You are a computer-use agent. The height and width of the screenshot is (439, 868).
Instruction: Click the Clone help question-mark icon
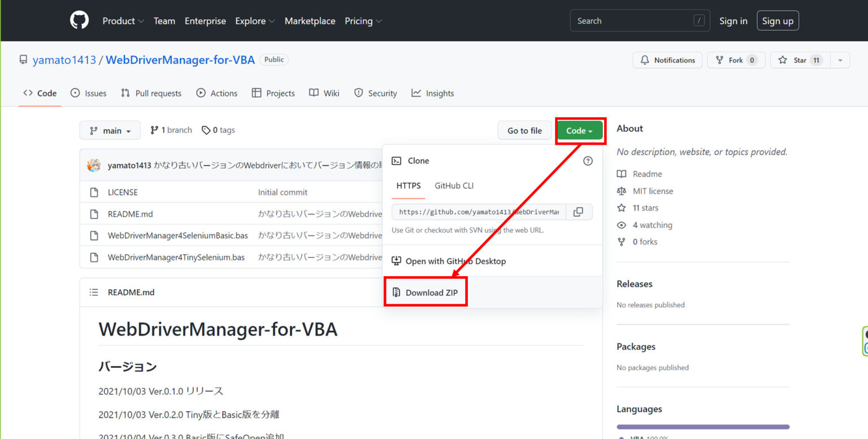point(588,161)
